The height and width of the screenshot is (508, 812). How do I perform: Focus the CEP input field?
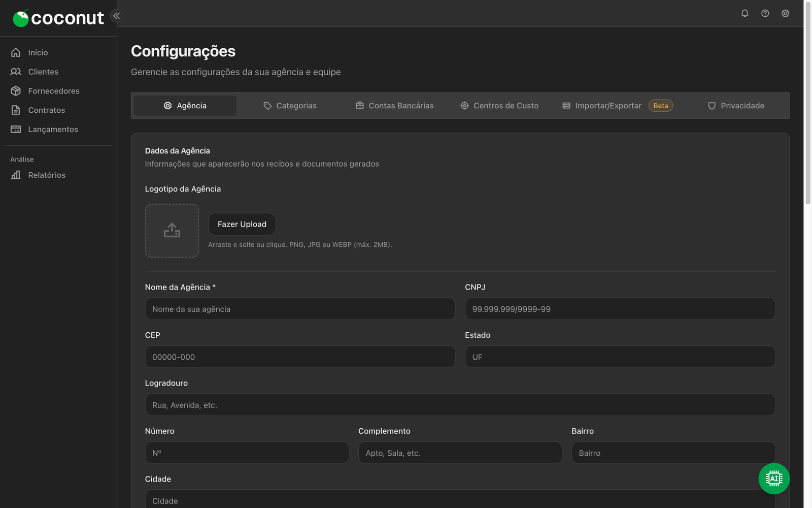tap(300, 357)
